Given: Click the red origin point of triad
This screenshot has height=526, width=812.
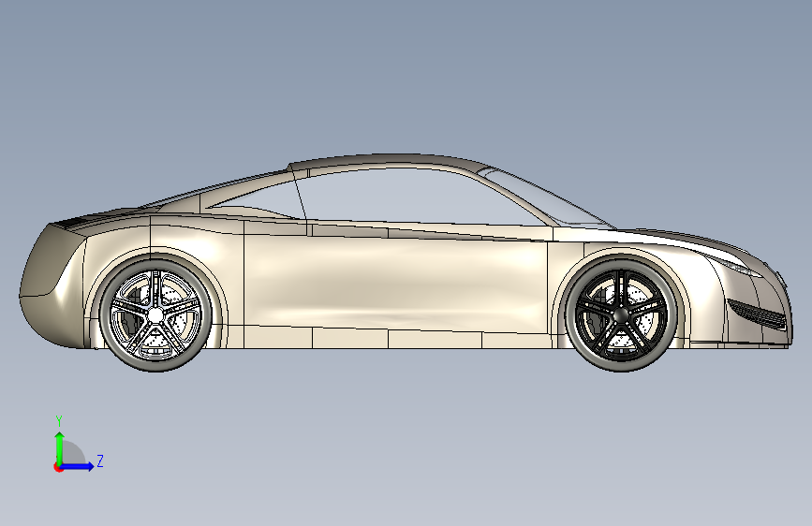Looking at the screenshot, I should click(x=58, y=467).
